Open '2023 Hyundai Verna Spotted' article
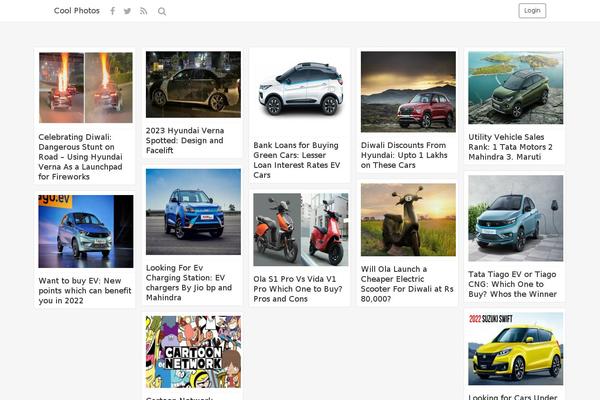600x400 pixels. click(x=185, y=140)
